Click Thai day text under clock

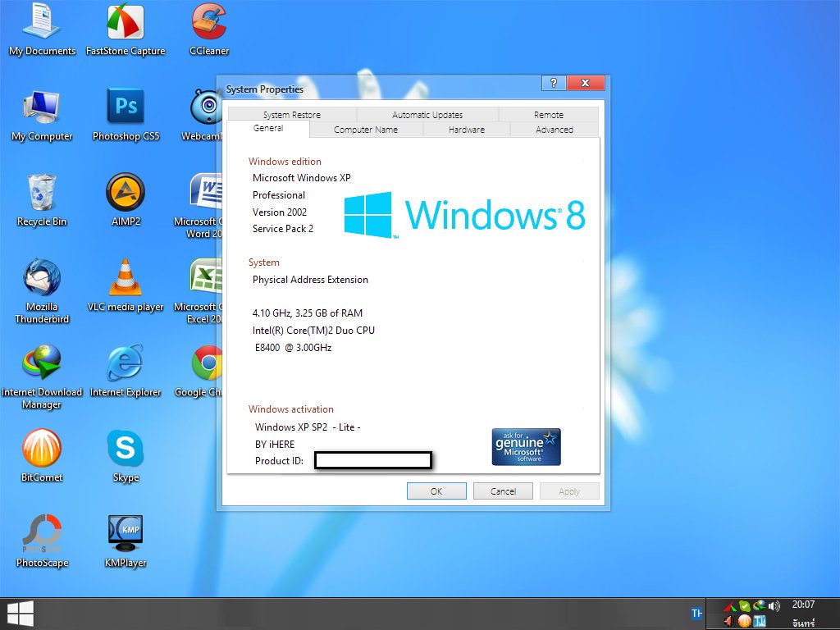click(x=804, y=623)
